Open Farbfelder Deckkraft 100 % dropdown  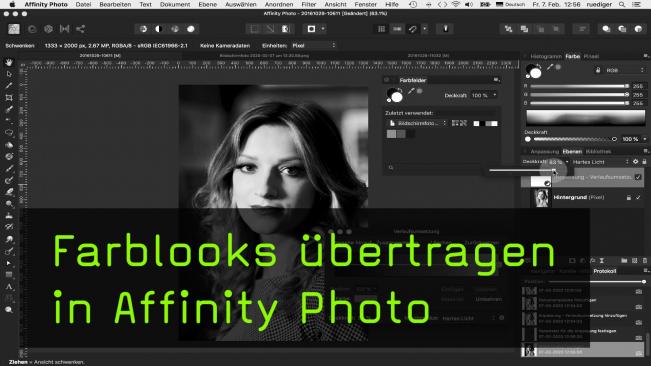click(484, 95)
